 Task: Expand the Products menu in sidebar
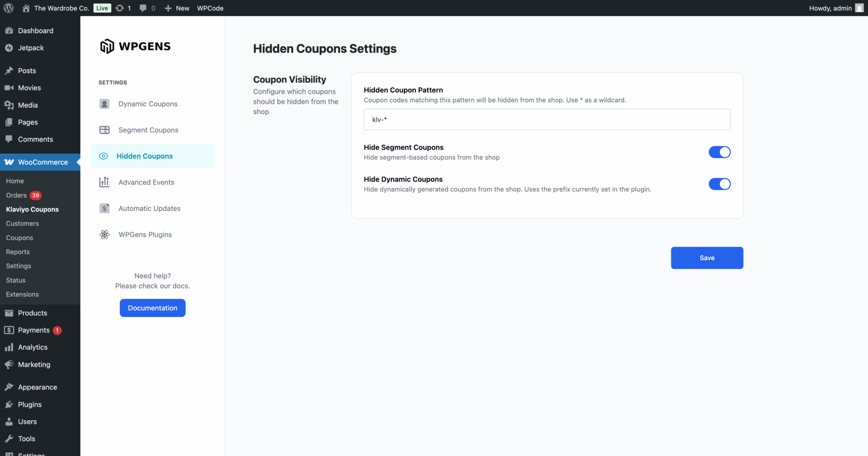tap(33, 313)
